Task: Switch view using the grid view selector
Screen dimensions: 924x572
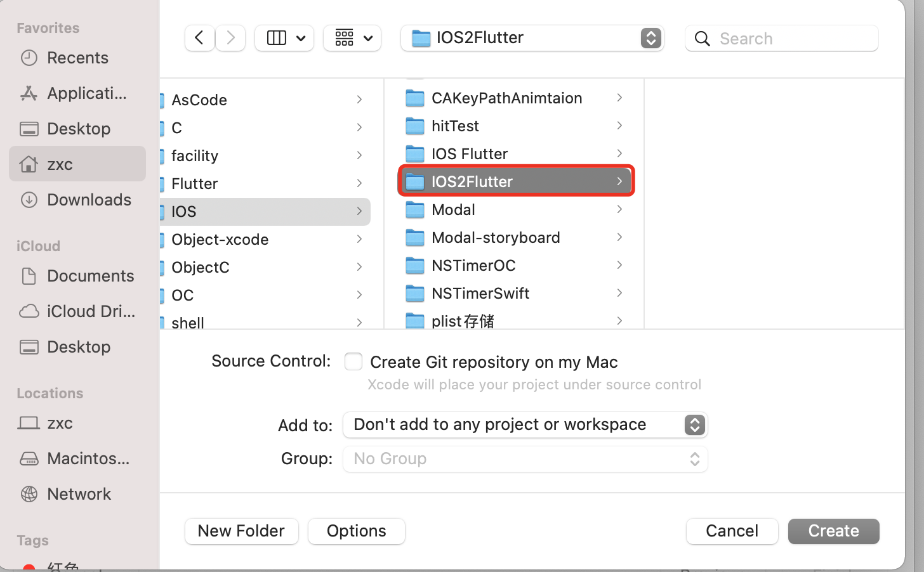Action: (352, 38)
